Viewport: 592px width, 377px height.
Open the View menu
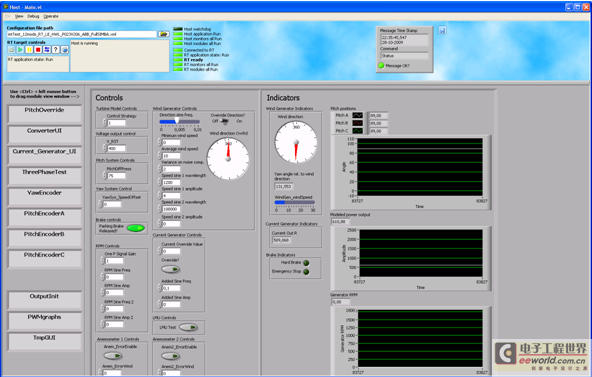(x=19, y=16)
